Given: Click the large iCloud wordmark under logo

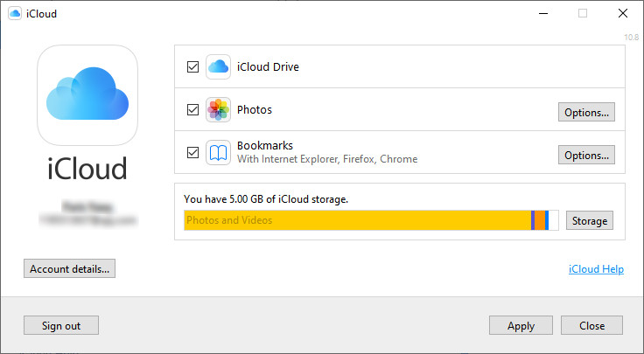Looking at the screenshot, I should (x=87, y=169).
